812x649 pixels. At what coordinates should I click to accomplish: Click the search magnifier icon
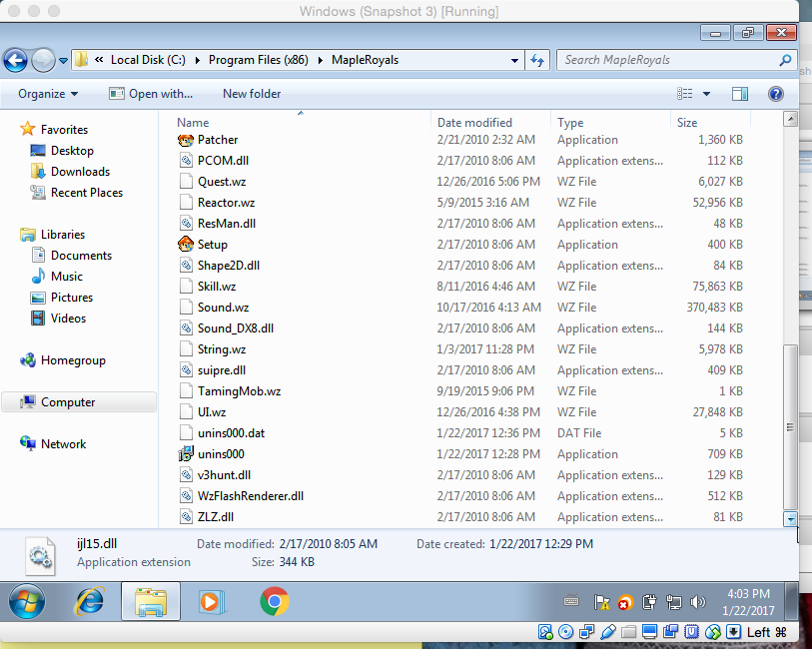click(785, 60)
